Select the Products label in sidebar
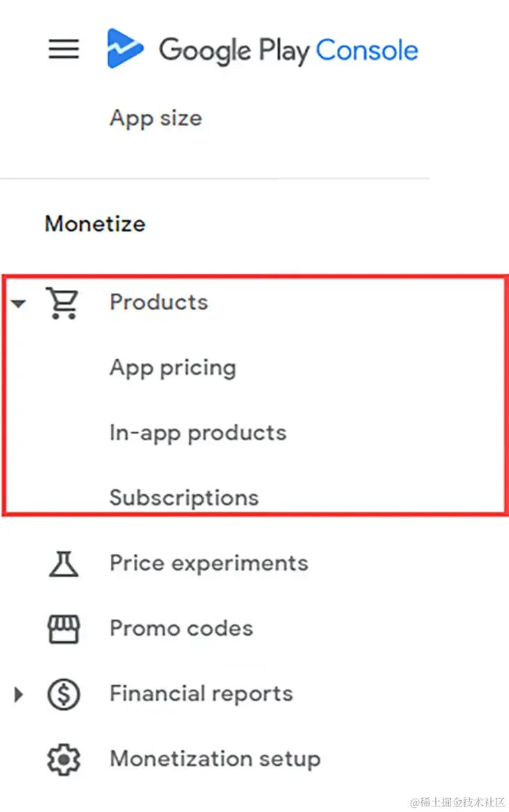 click(159, 302)
